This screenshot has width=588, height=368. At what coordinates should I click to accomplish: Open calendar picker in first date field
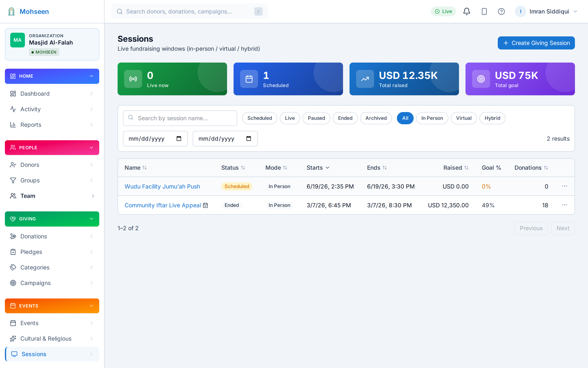tap(179, 138)
